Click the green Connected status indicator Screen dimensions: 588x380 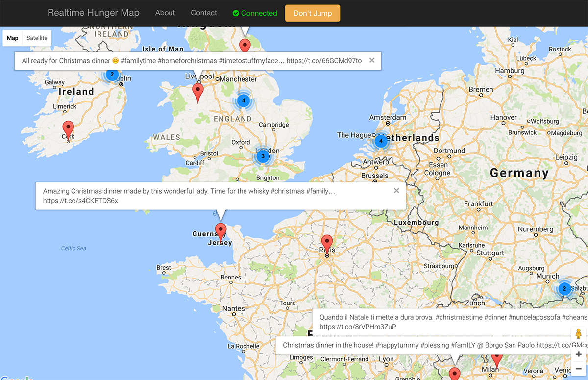pos(254,13)
